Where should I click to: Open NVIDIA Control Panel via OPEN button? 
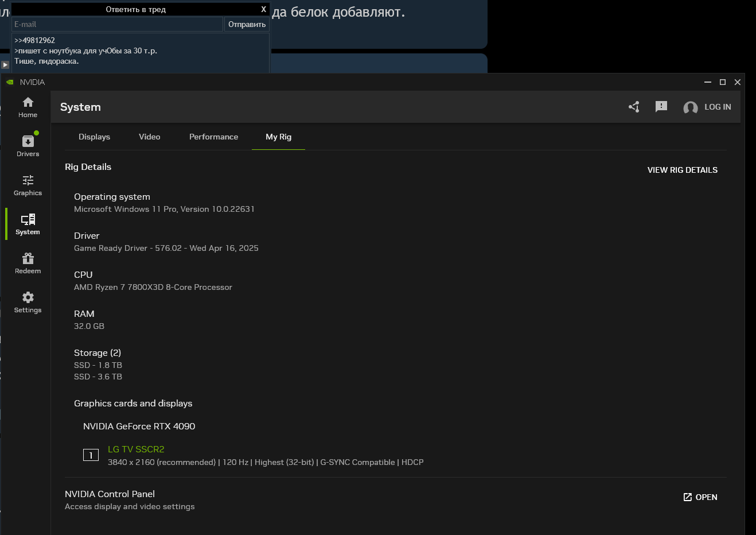pyautogui.click(x=700, y=497)
